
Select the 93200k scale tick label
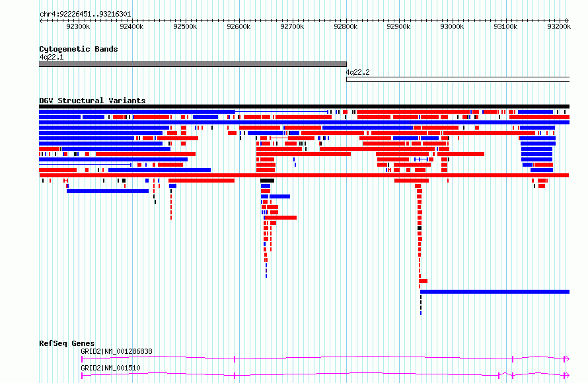pyautogui.click(x=559, y=26)
